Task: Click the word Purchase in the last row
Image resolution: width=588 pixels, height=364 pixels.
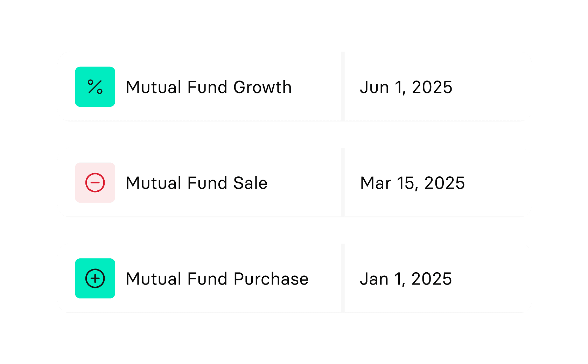Action: 271,279
